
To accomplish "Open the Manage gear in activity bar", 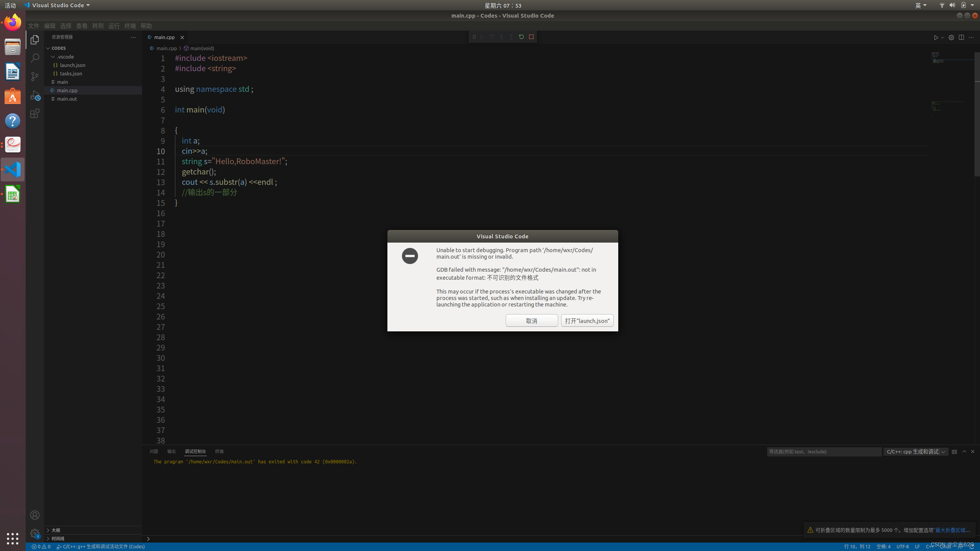I will coord(35,533).
